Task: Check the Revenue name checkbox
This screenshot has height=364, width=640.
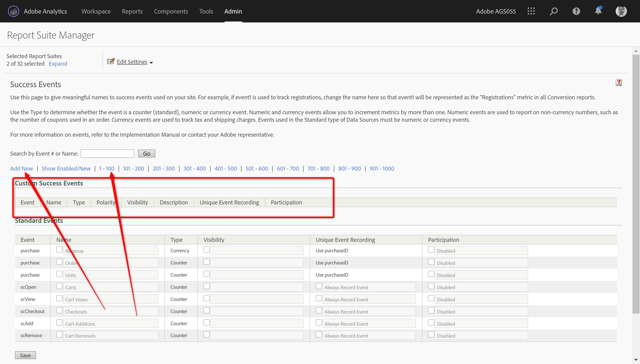Action: click(x=59, y=250)
